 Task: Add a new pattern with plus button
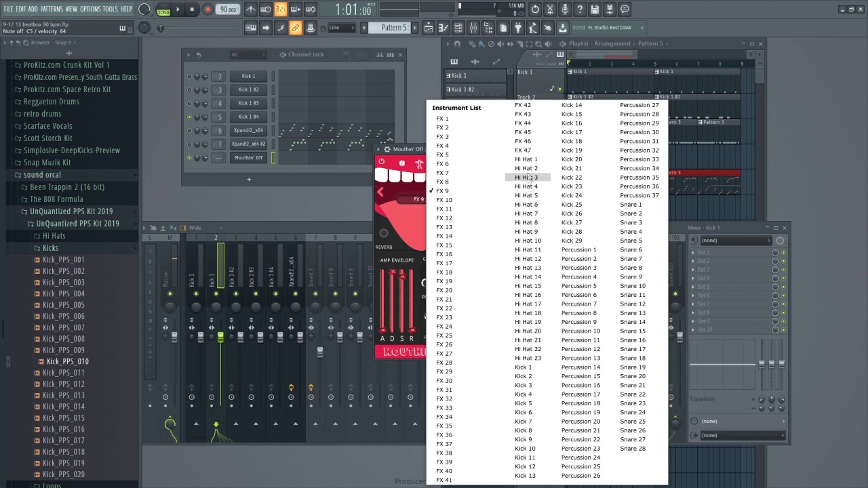click(x=415, y=28)
